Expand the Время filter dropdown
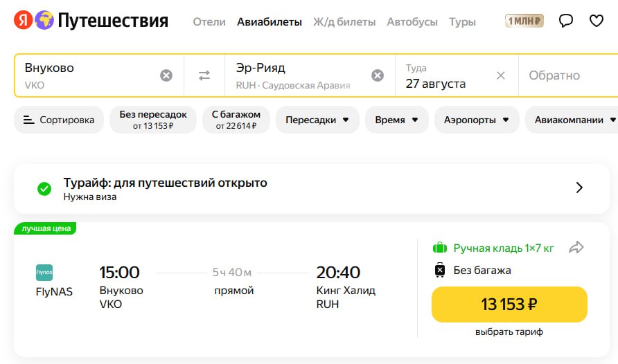 [396, 120]
